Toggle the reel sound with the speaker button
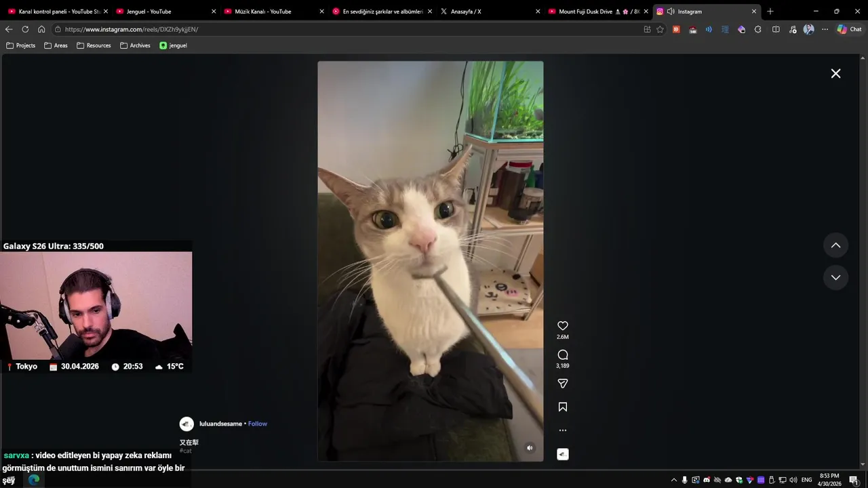 coord(530,447)
